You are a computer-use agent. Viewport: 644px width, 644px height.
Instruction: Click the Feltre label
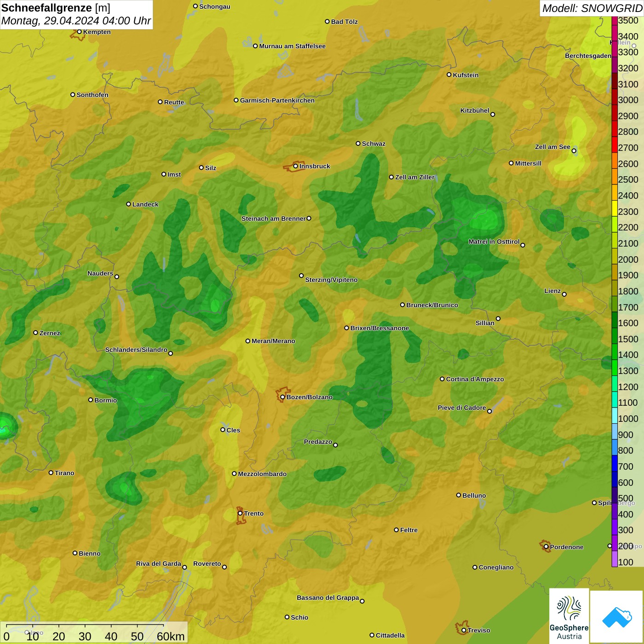pos(409,530)
